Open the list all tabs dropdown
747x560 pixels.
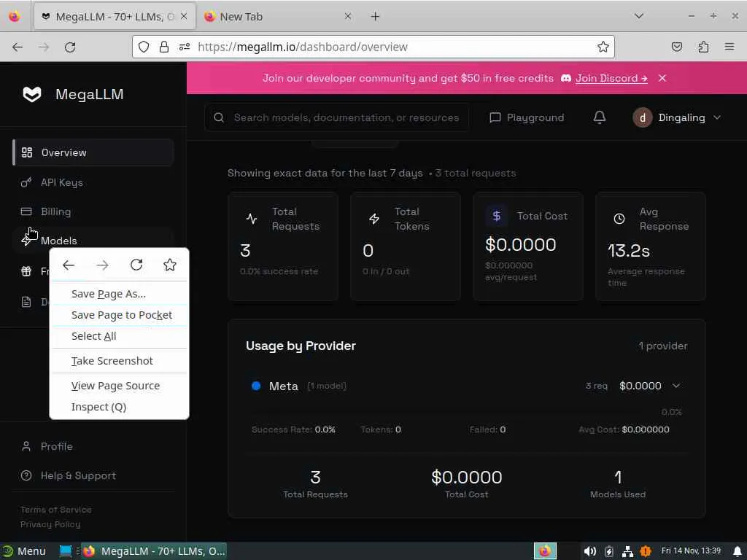[x=639, y=16]
